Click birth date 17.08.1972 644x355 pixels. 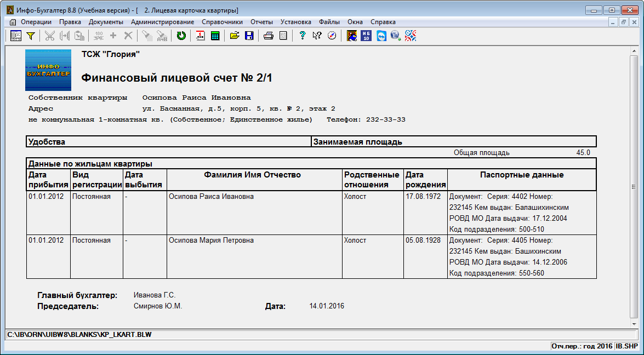click(423, 197)
